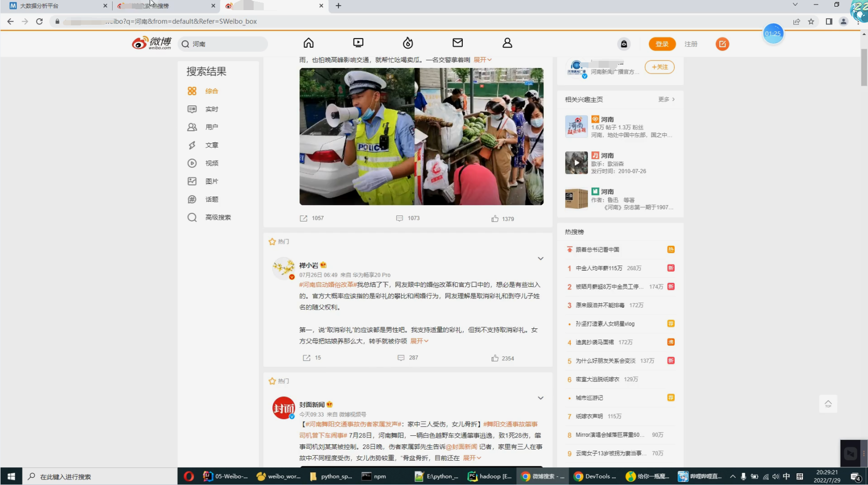Screen dimensions: 868x485
Task: Click the taskbar search box
Action: (x=100, y=476)
